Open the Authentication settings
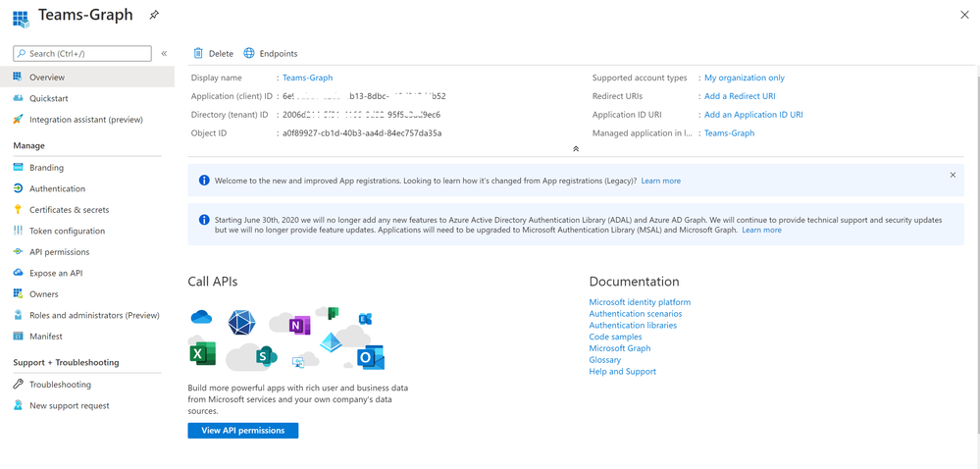Viewport: 980px width, 469px height. (x=58, y=188)
